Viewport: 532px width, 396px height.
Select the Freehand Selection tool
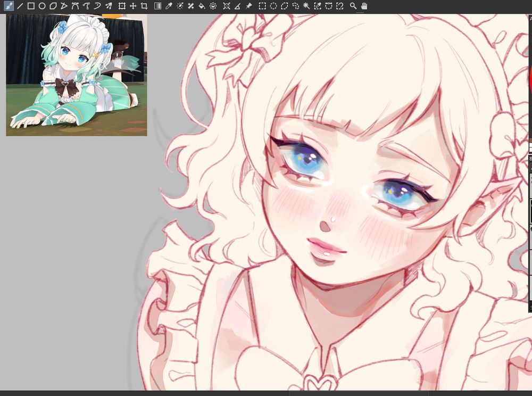point(295,6)
